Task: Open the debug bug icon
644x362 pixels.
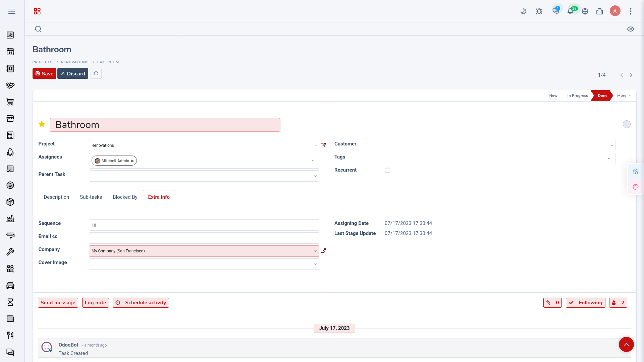Action: click(539, 11)
